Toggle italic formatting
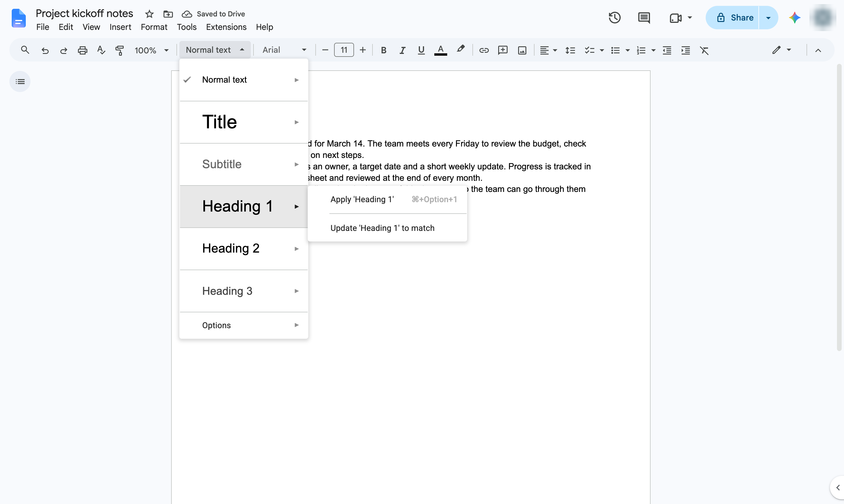The image size is (844, 504). coord(402,50)
